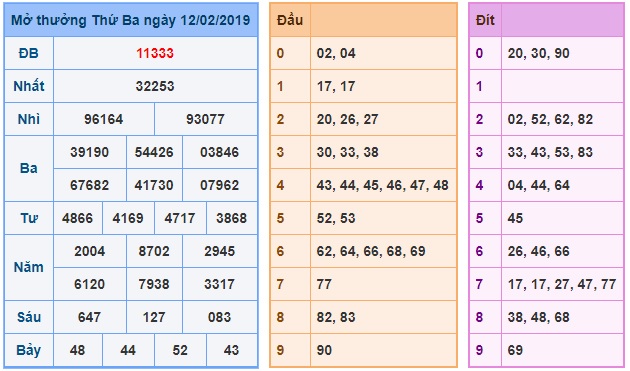Click the 'Nhất' row label
The image size is (630, 371).
29,86
